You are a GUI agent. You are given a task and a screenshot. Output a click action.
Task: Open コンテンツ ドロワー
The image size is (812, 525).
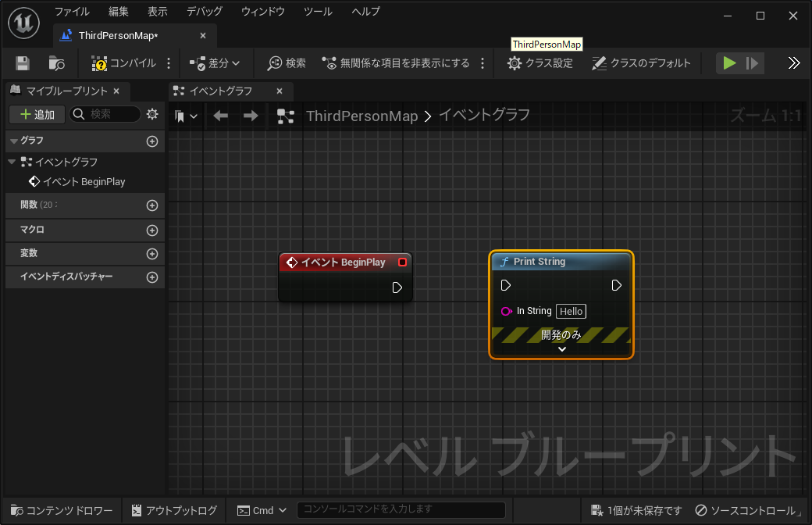point(62,510)
